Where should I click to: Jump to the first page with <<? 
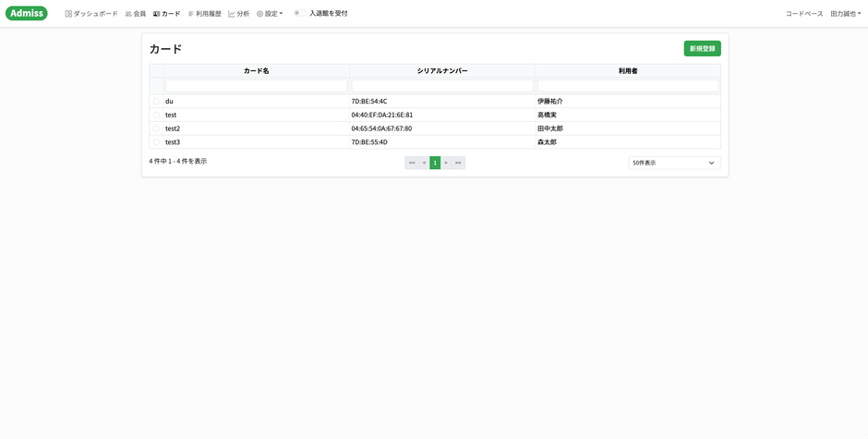412,163
